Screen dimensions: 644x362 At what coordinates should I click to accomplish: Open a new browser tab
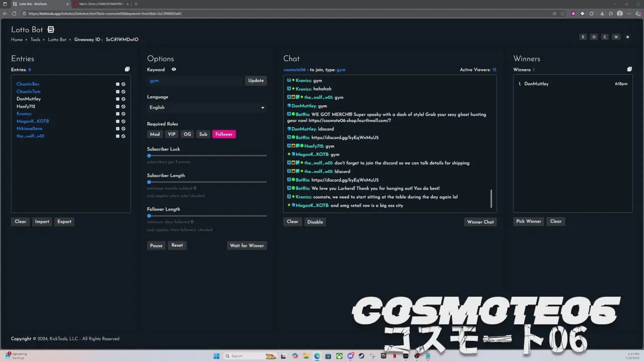tap(136, 4)
